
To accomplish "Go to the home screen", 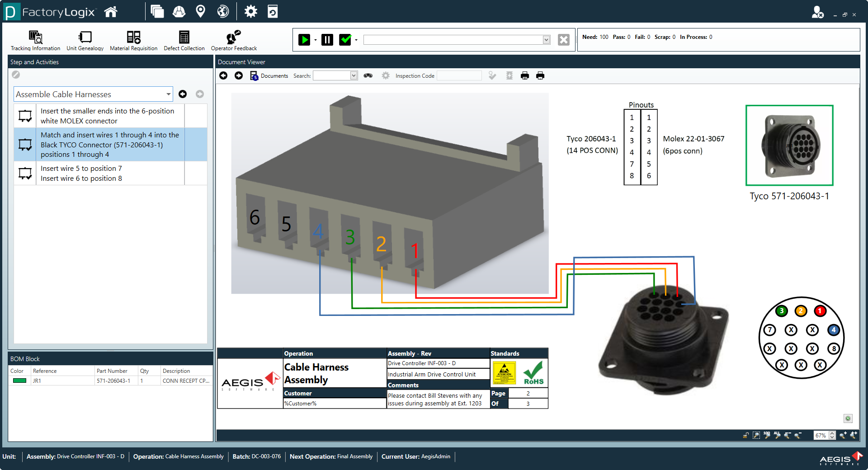I will pos(111,12).
